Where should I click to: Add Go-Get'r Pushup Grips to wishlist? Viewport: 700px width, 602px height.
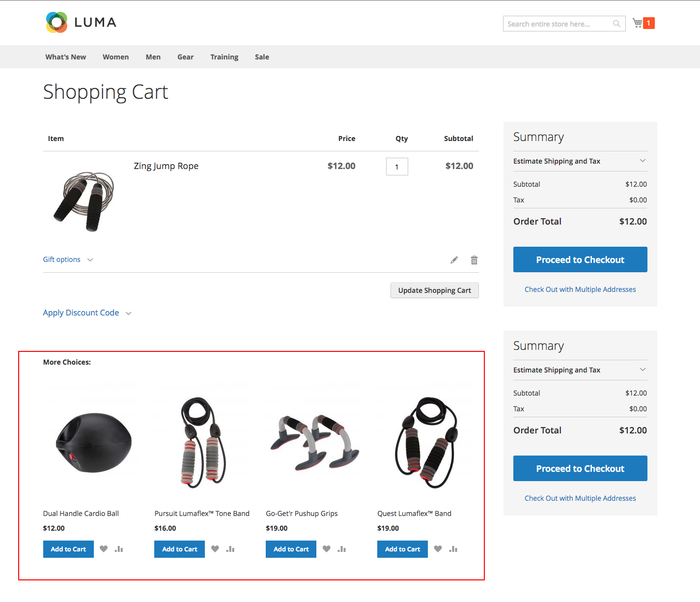click(x=326, y=548)
